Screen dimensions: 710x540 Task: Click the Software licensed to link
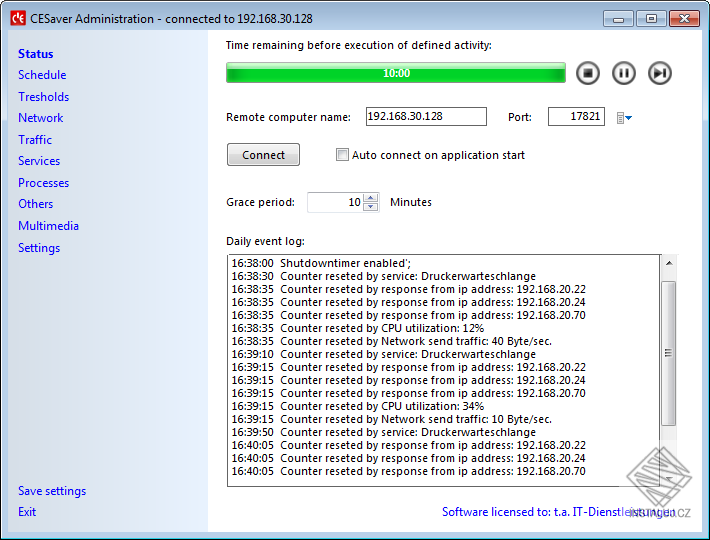558,511
